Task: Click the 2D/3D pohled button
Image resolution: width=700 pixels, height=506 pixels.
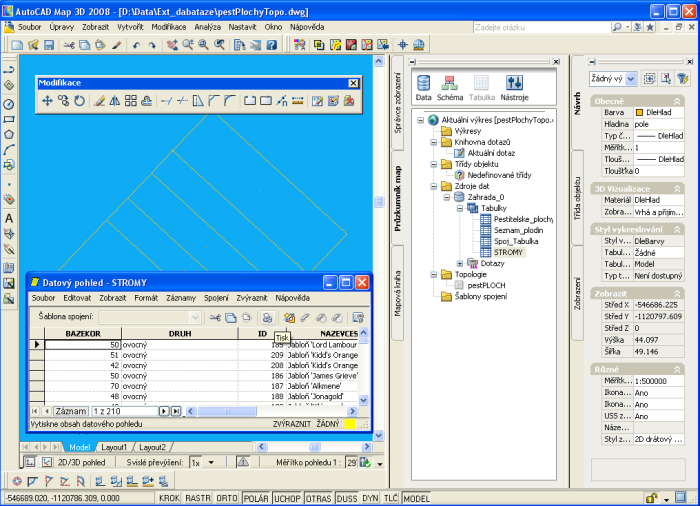Action: [81, 463]
